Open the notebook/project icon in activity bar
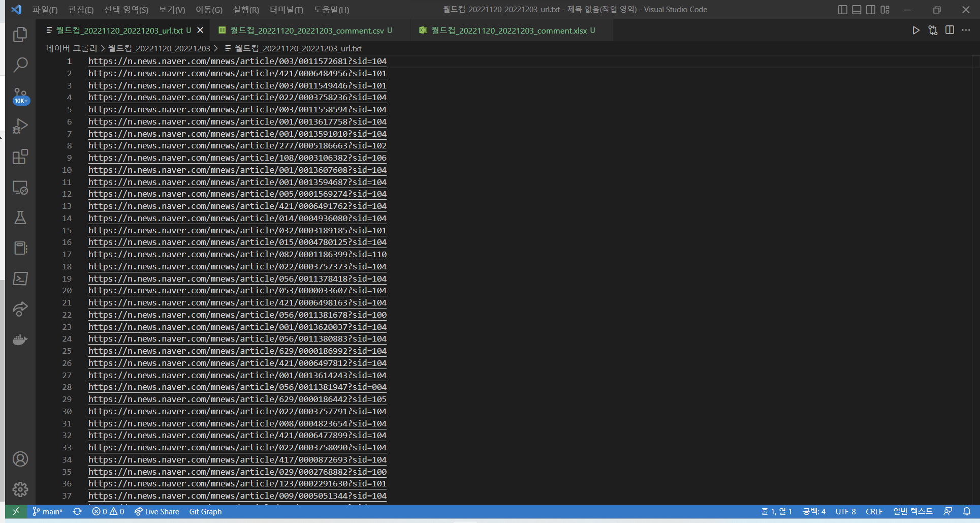The image size is (980, 523). click(20, 248)
